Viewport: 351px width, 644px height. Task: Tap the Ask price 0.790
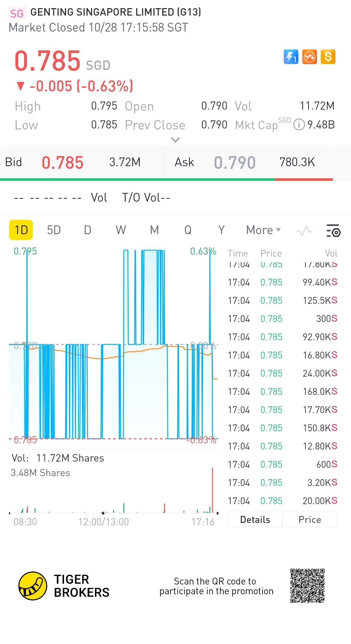point(235,163)
